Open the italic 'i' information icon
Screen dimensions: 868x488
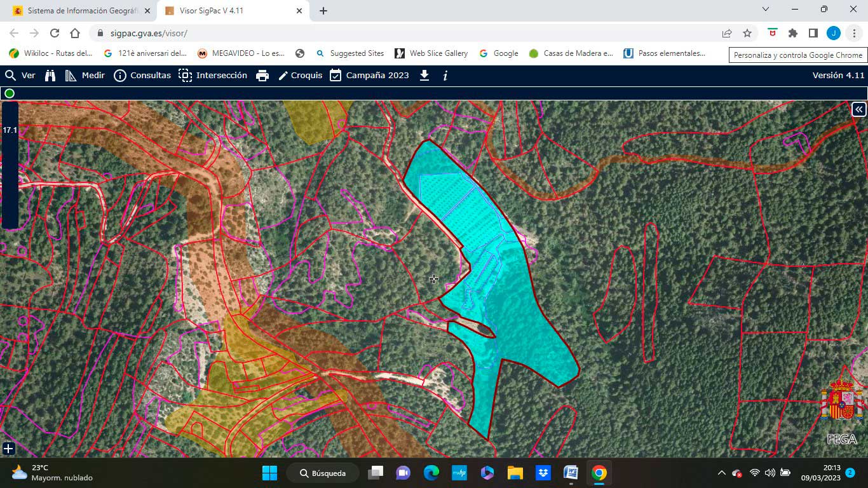(x=445, y=76)
